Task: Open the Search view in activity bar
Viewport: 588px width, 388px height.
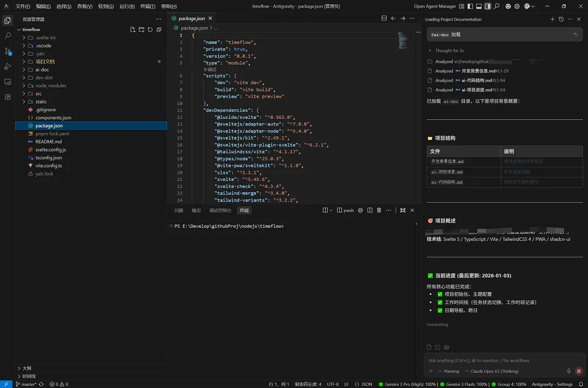Action: pyautogui.click(x=8, y=36)
